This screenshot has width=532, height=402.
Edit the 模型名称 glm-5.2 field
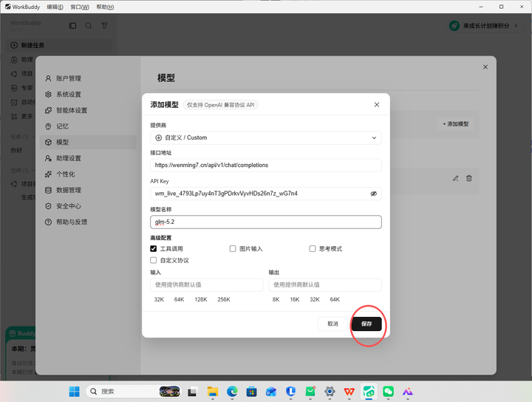click(266, 222)
